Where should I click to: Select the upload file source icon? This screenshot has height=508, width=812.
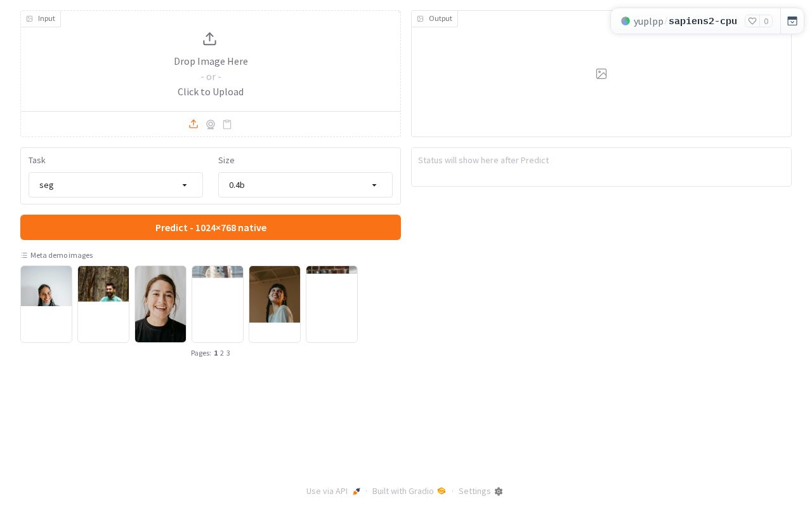coord(193,124)
